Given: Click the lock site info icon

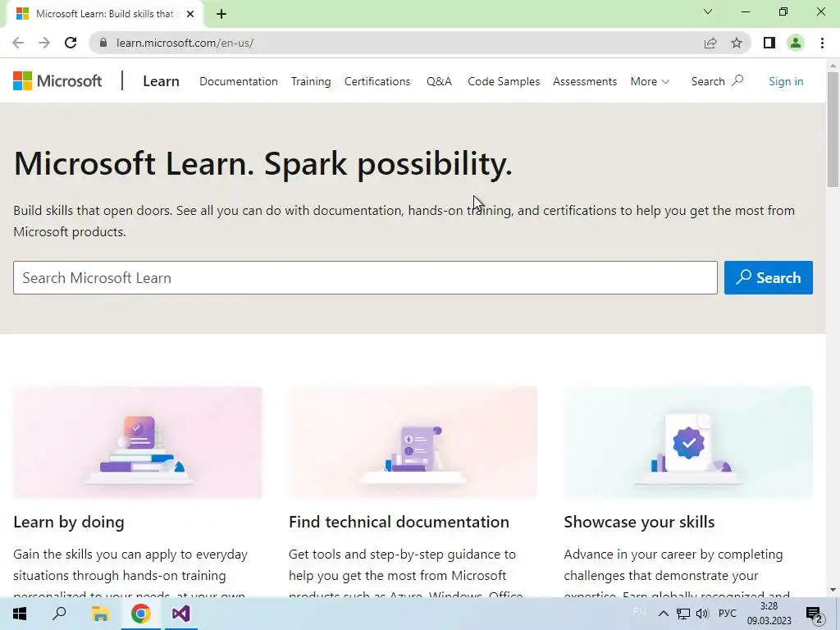Looking at the screenshot, I should click(103, 43).
